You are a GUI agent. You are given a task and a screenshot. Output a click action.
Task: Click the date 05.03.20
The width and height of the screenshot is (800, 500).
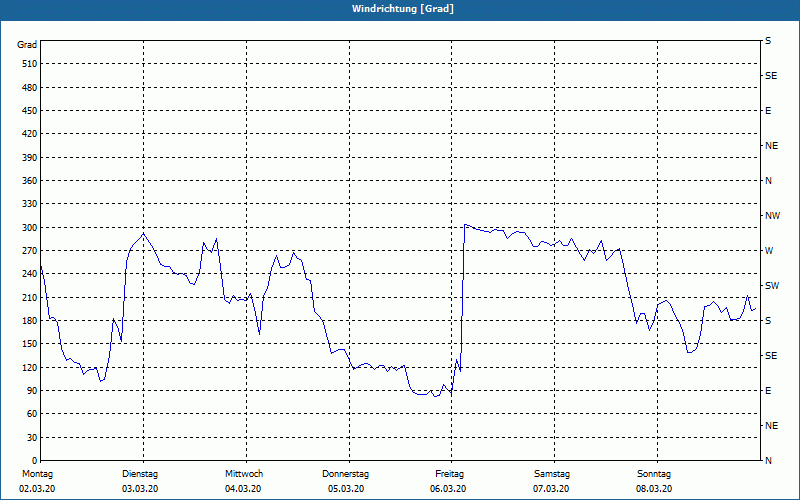tap(346, 489)
